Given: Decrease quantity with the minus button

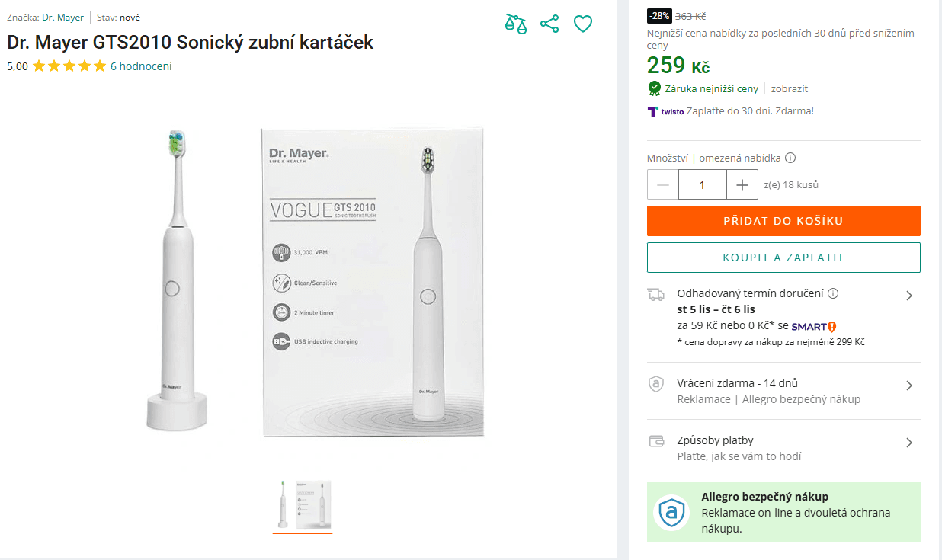Looking at the screenshot, I should (x=663, y=185).
